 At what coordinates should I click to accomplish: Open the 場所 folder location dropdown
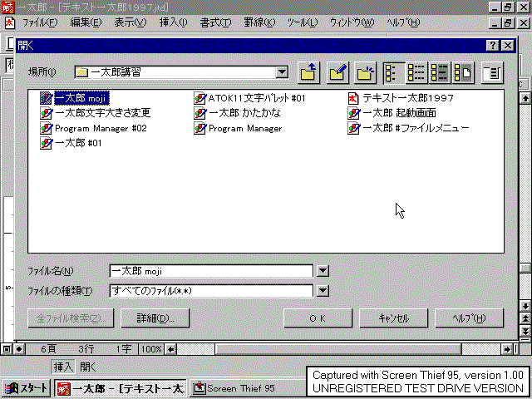(x=282, y=72)
